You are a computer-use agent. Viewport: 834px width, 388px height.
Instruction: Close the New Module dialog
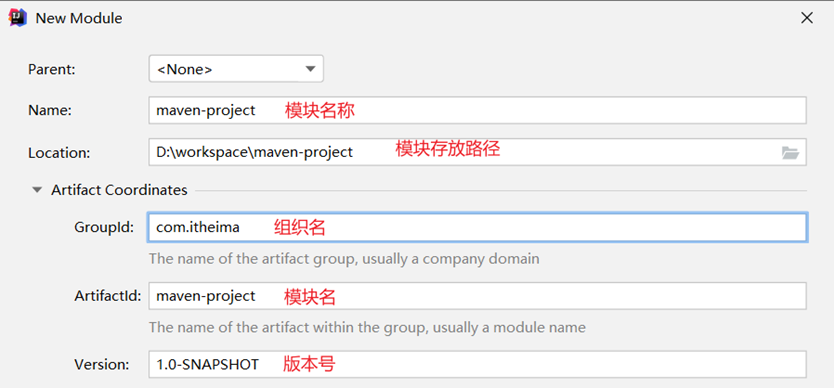tap(806, 18)
